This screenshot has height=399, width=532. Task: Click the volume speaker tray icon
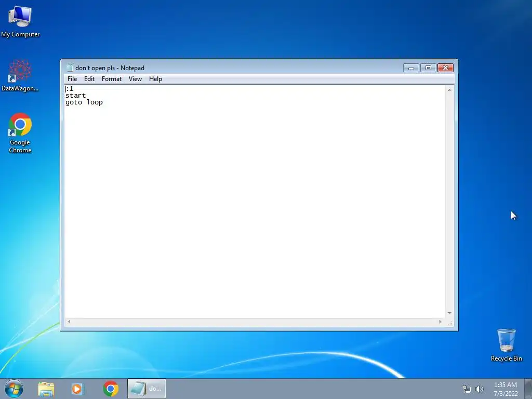480,389
